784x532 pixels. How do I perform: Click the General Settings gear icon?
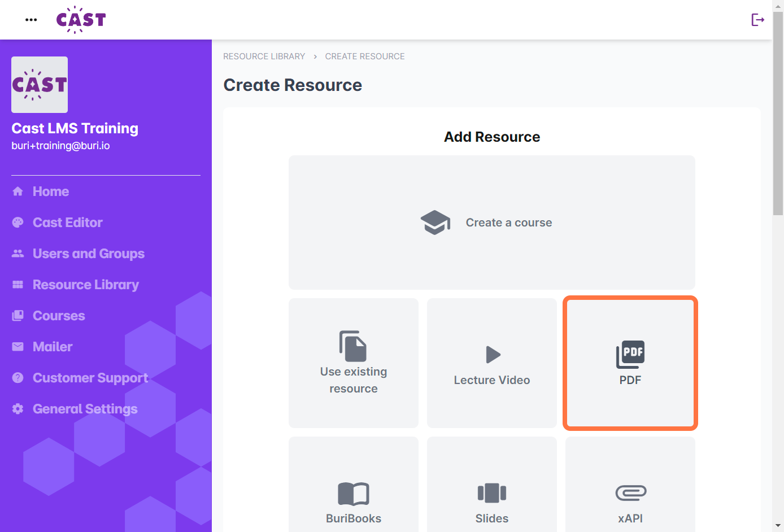pyautogui.click(x=18, y=409)
